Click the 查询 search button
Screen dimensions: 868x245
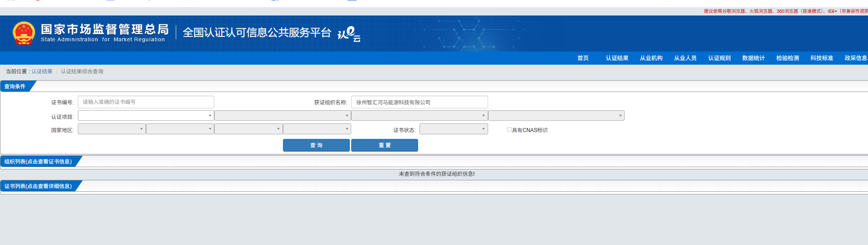point(316,145)
